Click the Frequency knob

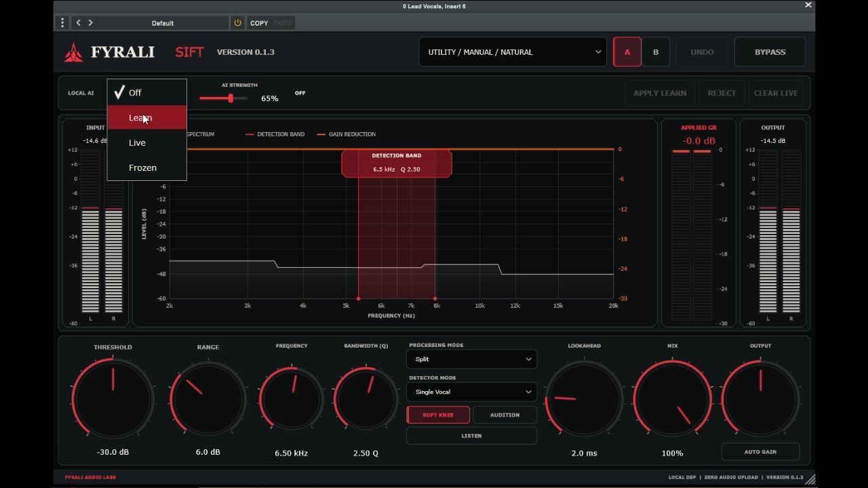pos(292,399)
